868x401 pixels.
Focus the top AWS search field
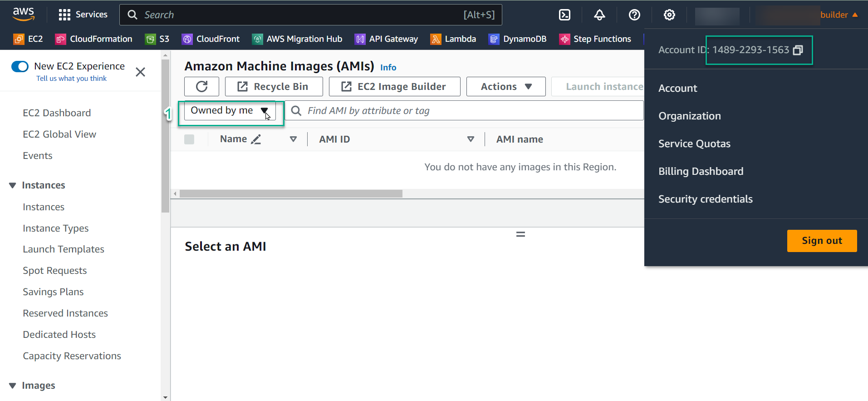pos(310,15)
